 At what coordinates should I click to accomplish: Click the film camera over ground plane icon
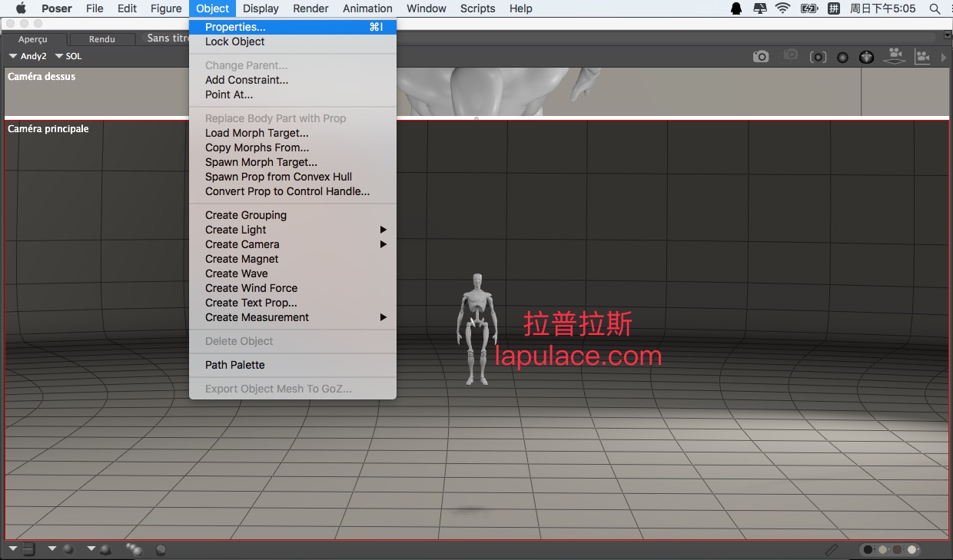point(894,55)
